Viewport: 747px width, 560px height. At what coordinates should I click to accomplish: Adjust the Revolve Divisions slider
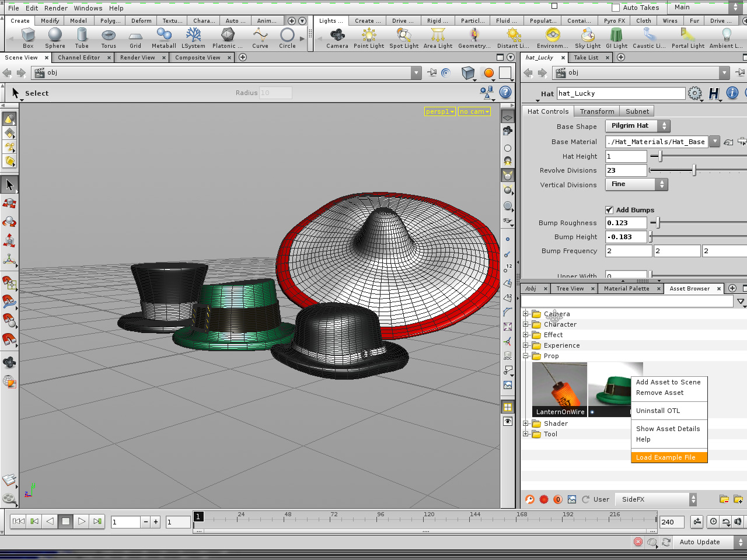pos(694,170)
